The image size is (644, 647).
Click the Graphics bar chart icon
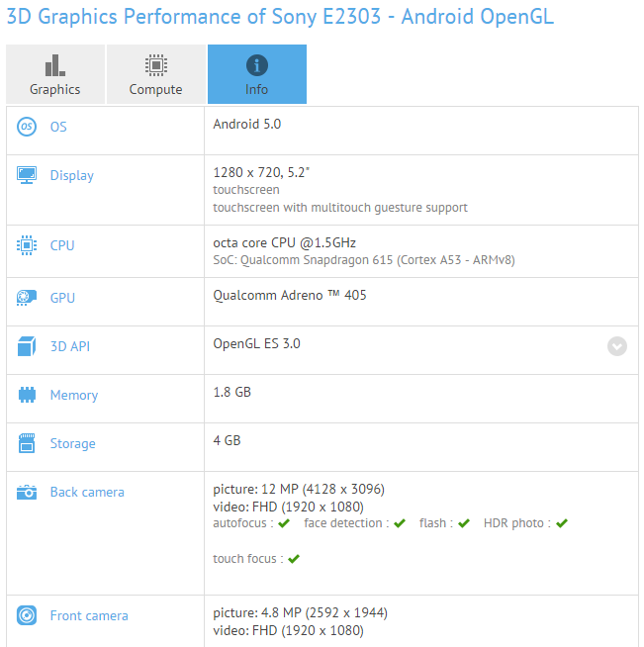pyautogui.click(x=55, y=65)
